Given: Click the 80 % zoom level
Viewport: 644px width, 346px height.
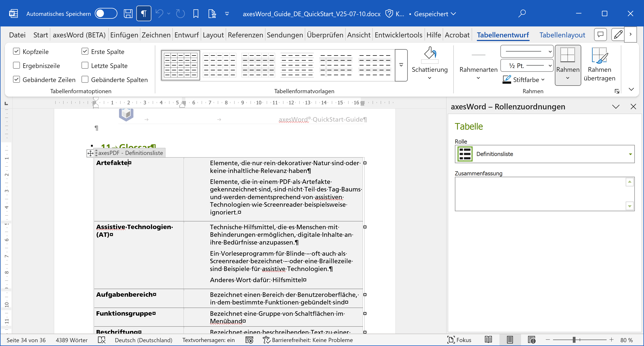Looking at the screenshot, I should pyautogui.click(x=627, y=340).
